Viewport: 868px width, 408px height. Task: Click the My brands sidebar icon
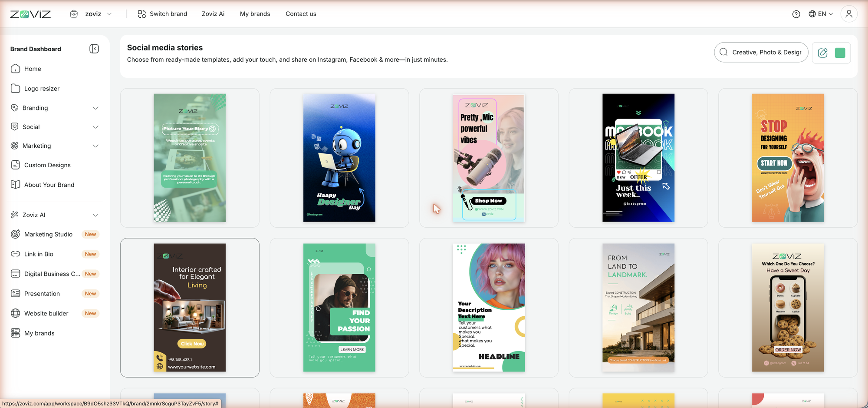coord(15,333)
